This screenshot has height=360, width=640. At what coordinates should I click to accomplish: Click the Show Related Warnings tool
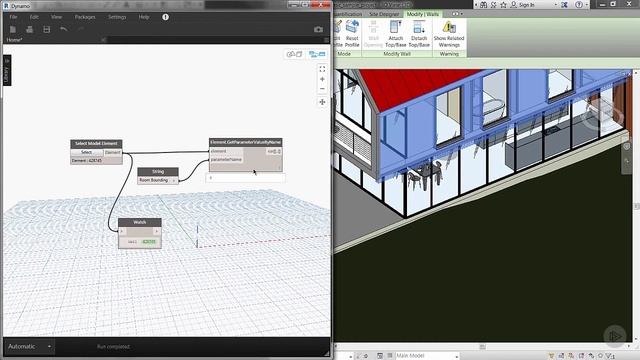pos(449,34)
